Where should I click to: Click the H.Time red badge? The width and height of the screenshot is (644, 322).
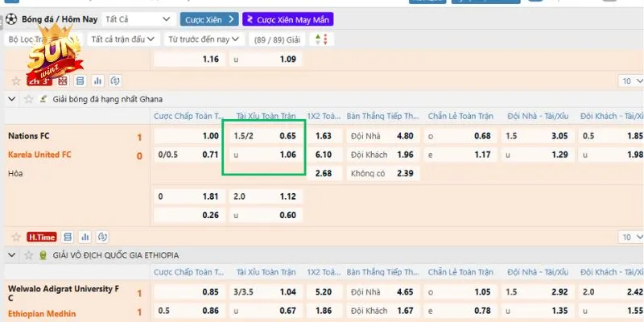pyautogui.click(x=40, y=237)
